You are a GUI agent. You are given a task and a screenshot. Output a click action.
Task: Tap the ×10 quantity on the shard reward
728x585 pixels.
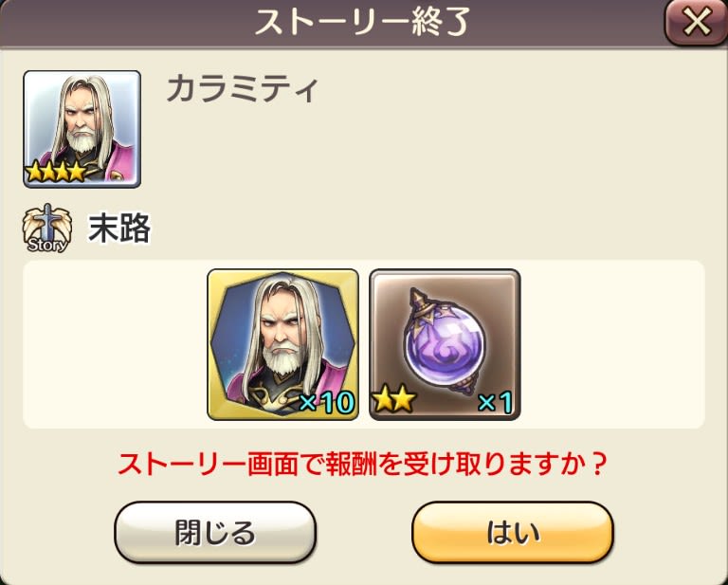327,402
